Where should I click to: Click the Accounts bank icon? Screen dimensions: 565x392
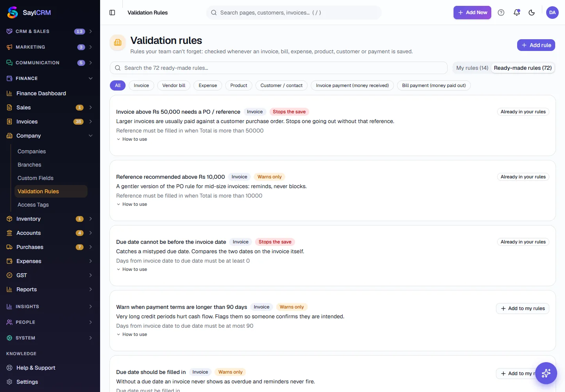pyautogui.click(x=9, y=233)
